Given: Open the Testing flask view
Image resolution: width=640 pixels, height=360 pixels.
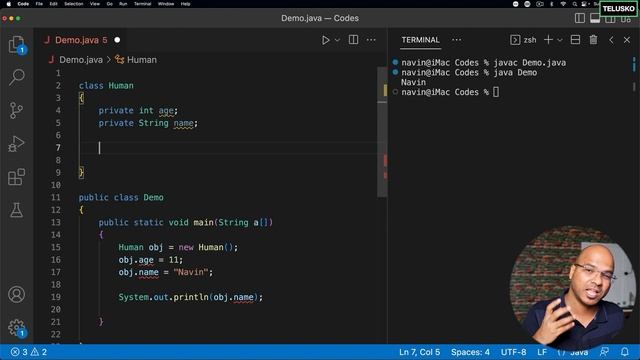Looking at the screenshot, I should pos(16,210).
